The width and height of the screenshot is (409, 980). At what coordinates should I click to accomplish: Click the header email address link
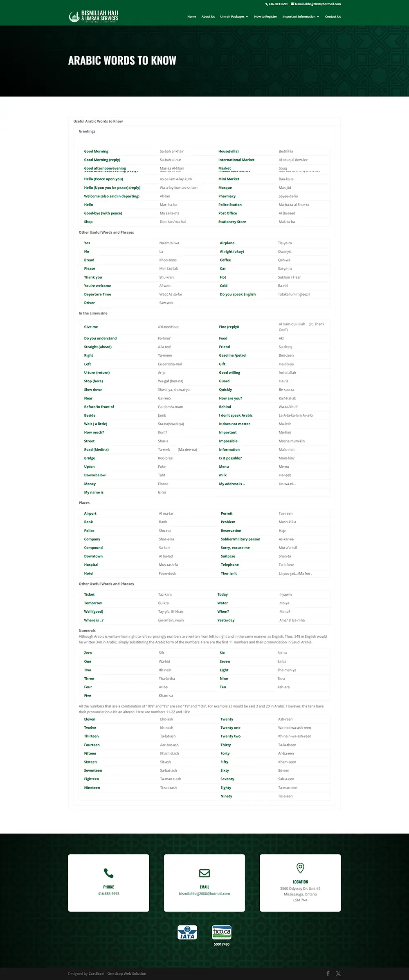click(318, 4)
